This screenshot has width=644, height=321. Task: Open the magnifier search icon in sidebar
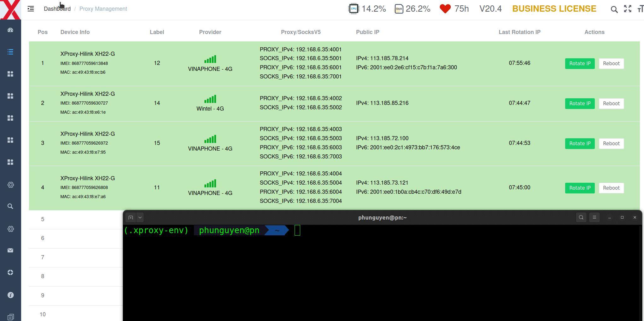coord(10,206)
